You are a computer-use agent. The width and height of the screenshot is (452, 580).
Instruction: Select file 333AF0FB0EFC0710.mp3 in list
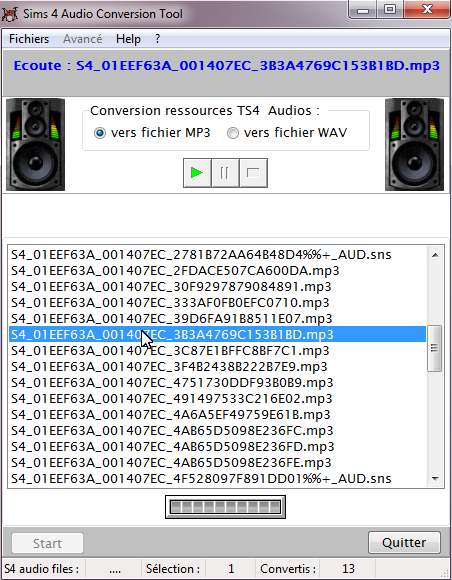[217, 303]
